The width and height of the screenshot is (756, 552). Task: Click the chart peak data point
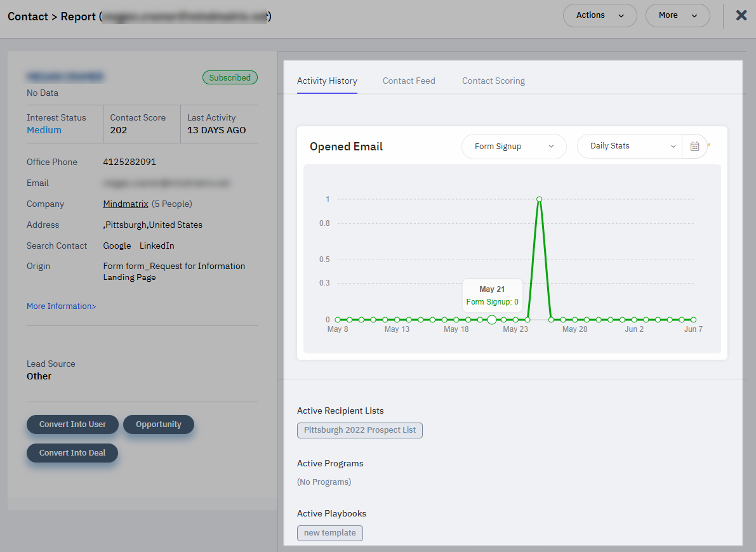(539, 199)
